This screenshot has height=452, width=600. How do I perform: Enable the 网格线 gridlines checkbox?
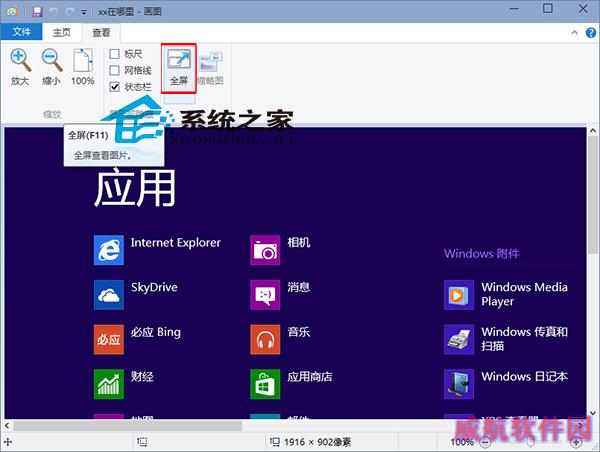click(x=114, y=70)
